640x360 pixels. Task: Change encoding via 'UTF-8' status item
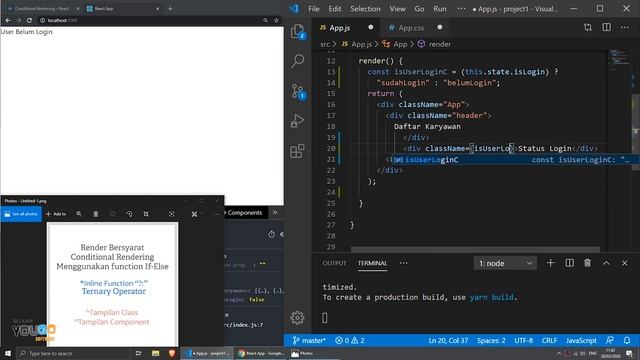pyautogui.click(x=524, y=340)
